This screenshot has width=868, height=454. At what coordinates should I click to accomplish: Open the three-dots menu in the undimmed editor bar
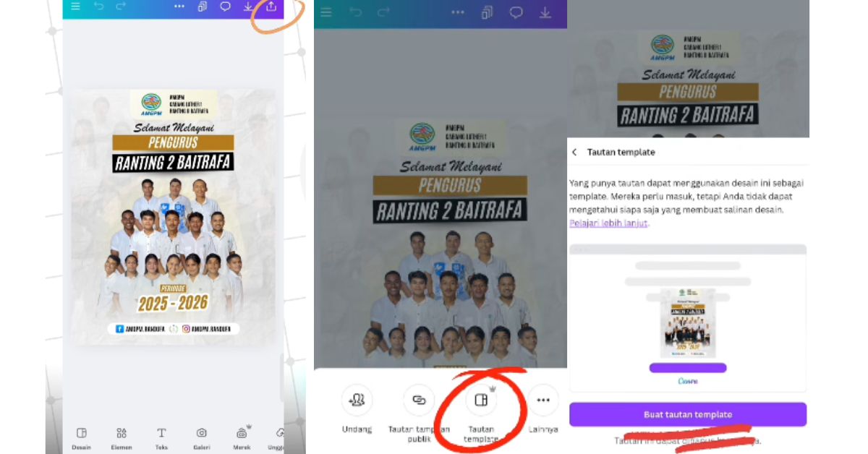(179, 7)
